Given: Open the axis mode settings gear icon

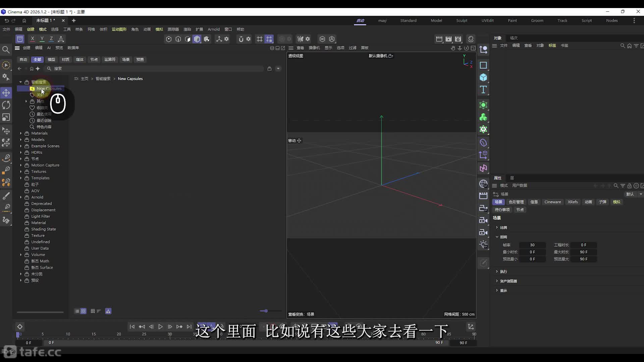Looking at the screenshot, I should click(227, 39).
